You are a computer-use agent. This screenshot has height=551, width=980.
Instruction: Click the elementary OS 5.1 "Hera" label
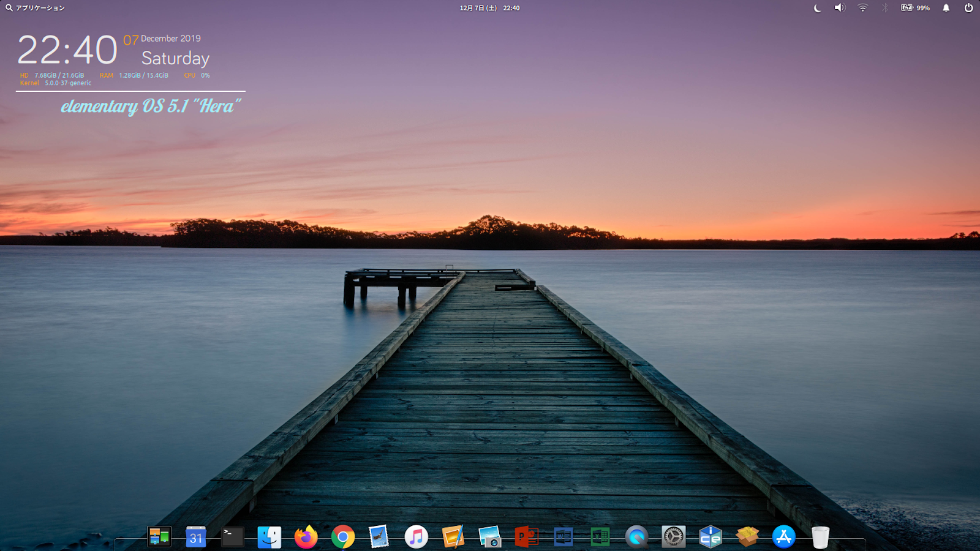point(151,107)
